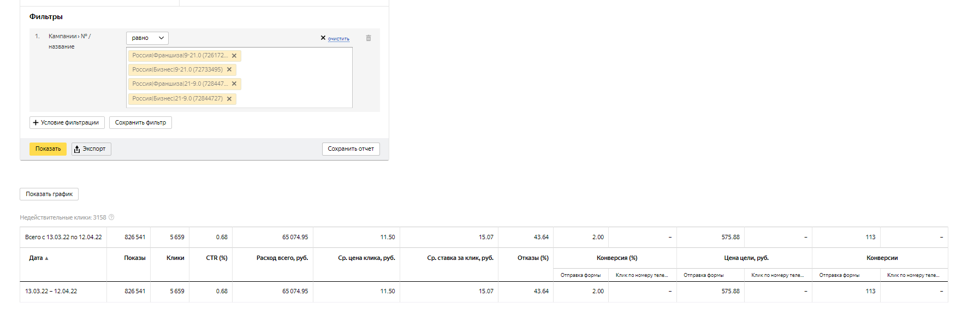Click the Кампании › № / название label
This screenshot has width=980, height=314.
[69, 42]
